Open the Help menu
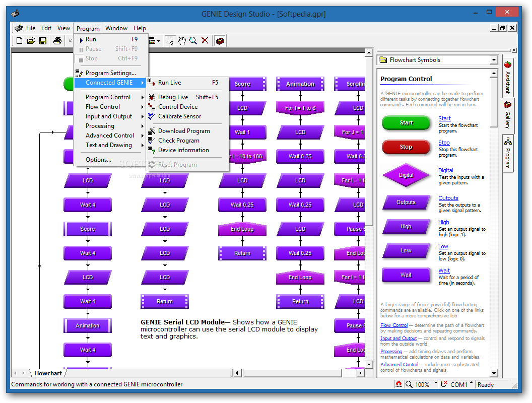This screenshot has width=532, height=403. coord(140,28)
